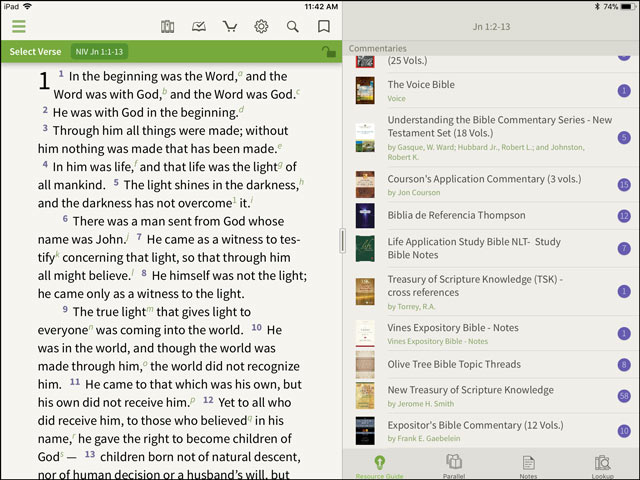640x480 pixels.
Task: Open New Treasury of Scripture Knowledge title
Action: 471,390
